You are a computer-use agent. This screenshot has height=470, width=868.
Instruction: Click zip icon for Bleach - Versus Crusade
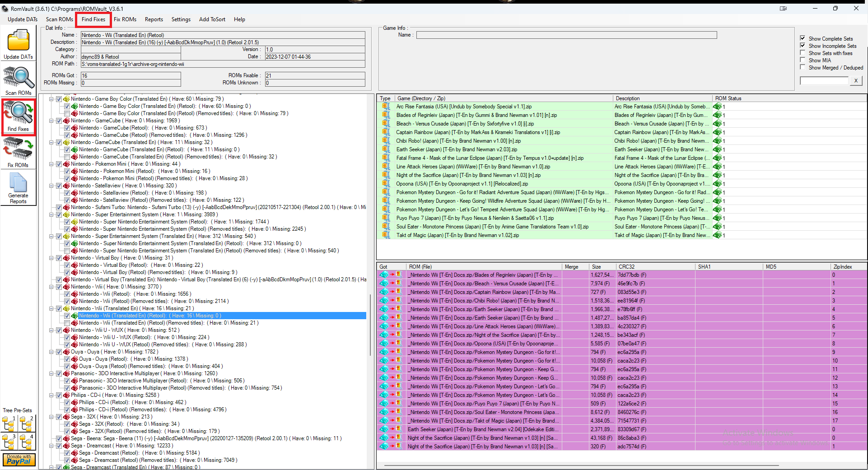coord(386,124)
